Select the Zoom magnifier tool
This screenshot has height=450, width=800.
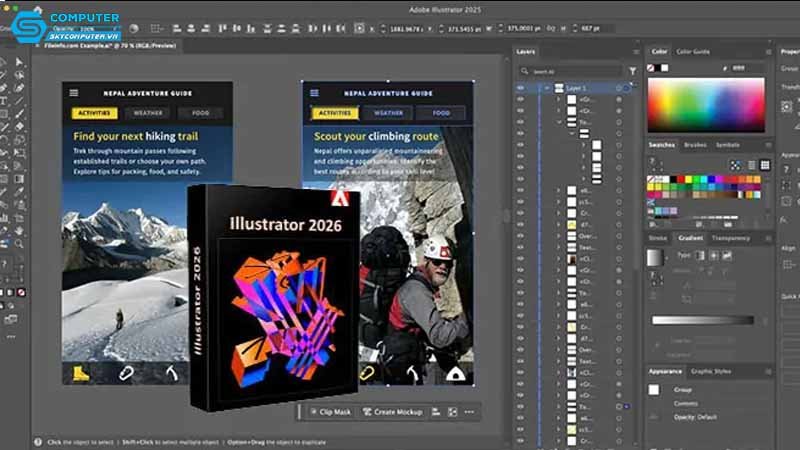tap(19, 244)
